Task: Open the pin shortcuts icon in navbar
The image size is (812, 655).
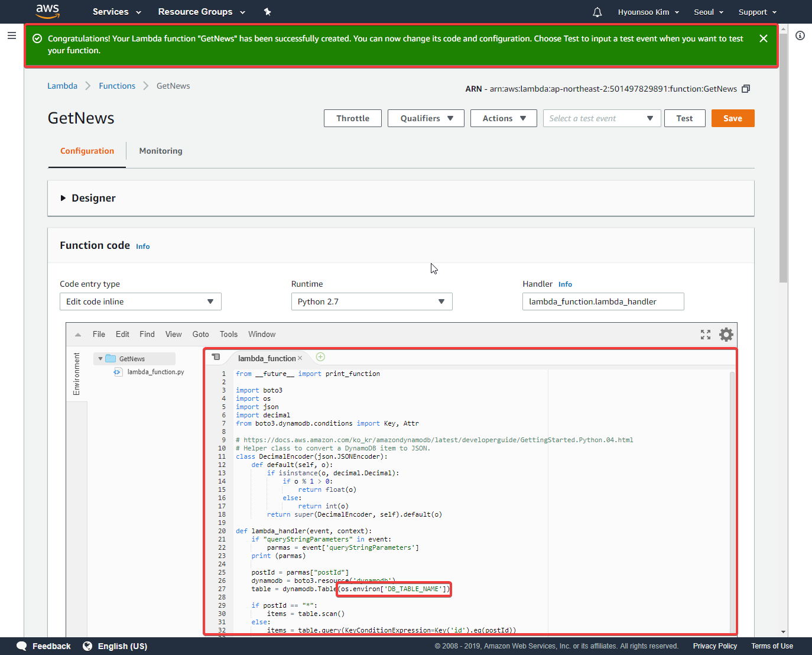Action: [267, 12]
